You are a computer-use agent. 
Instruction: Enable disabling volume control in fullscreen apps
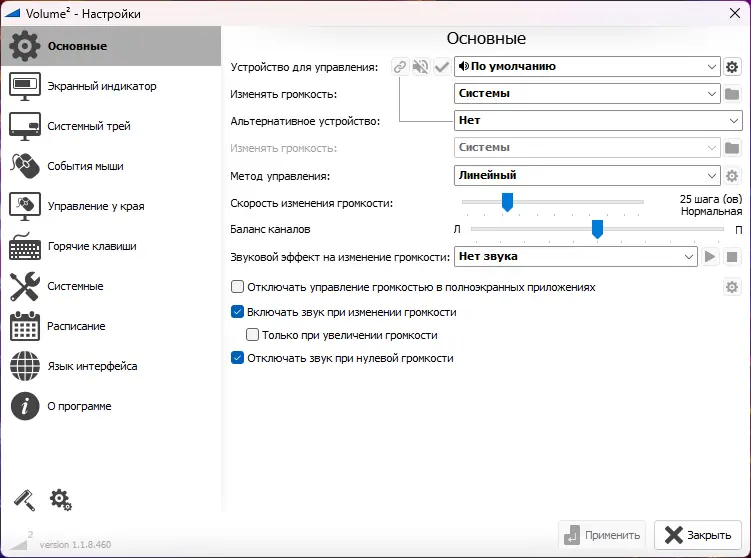(x=238, y=287)
